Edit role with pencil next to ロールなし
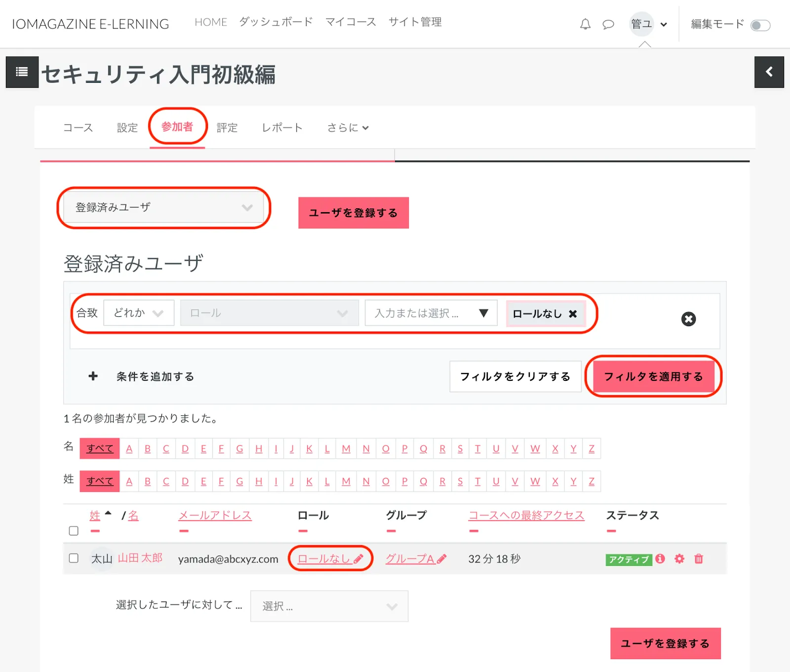Screen dimensions: 790x672 (358, 559)
